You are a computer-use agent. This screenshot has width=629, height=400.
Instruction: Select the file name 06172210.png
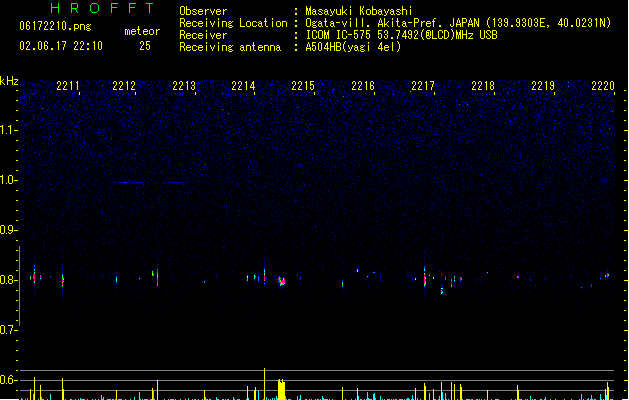pos(55,26)
